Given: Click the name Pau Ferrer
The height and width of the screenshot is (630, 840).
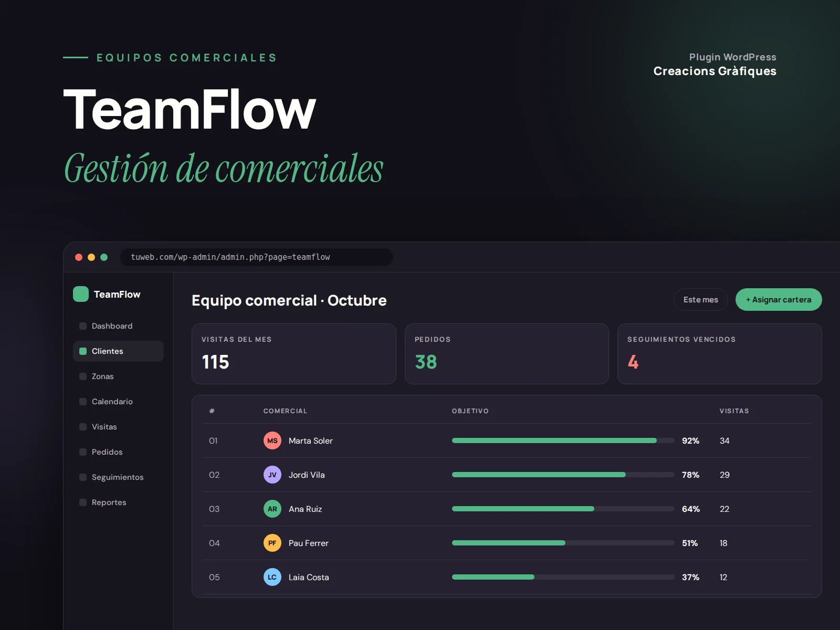Looking at the screenshot, I should pyautogui.click(x=308, y=543).
